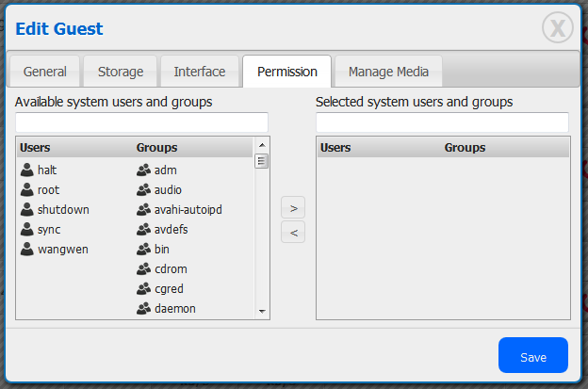Choose the avahi-autoipd group entry

click(188, 210)
